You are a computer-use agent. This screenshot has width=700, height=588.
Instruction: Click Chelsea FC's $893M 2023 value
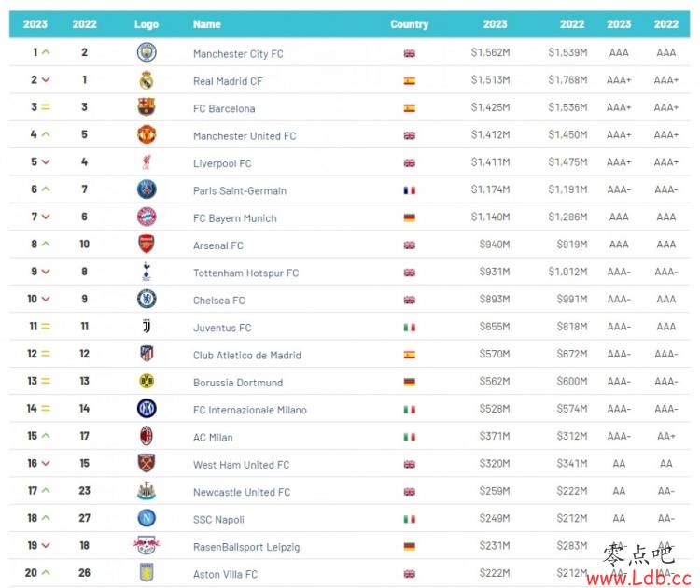point(495,300)
